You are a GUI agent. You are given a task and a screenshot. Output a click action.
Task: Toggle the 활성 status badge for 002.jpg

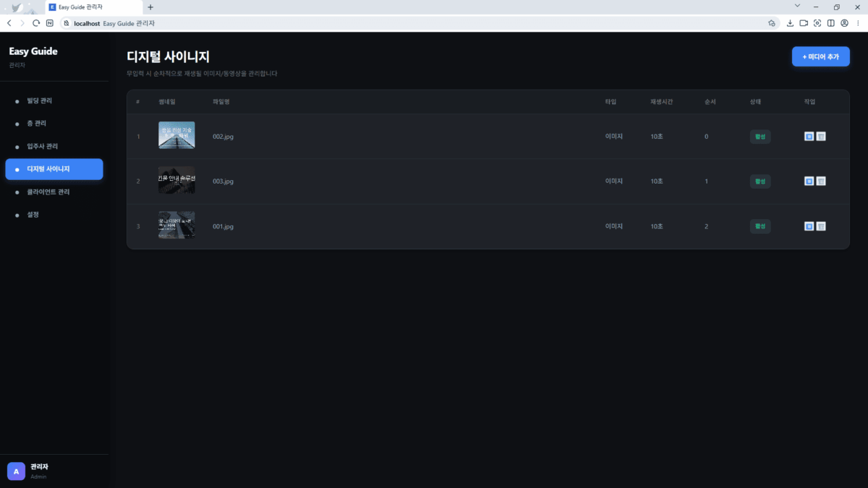coord(760,137)
